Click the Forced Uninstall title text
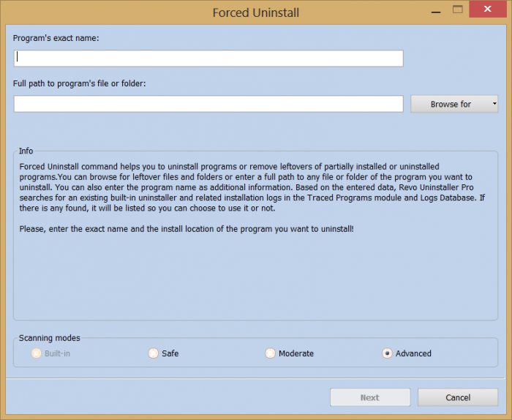 pos(256,12)
